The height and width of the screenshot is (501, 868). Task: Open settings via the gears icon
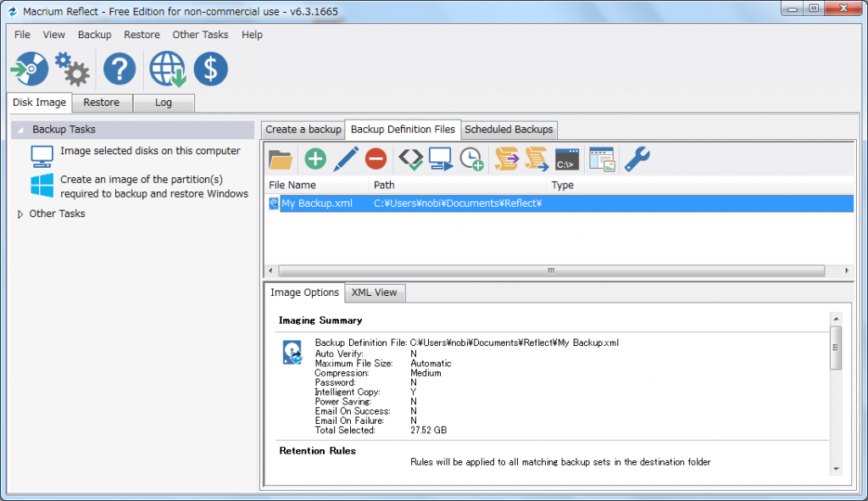73,70
